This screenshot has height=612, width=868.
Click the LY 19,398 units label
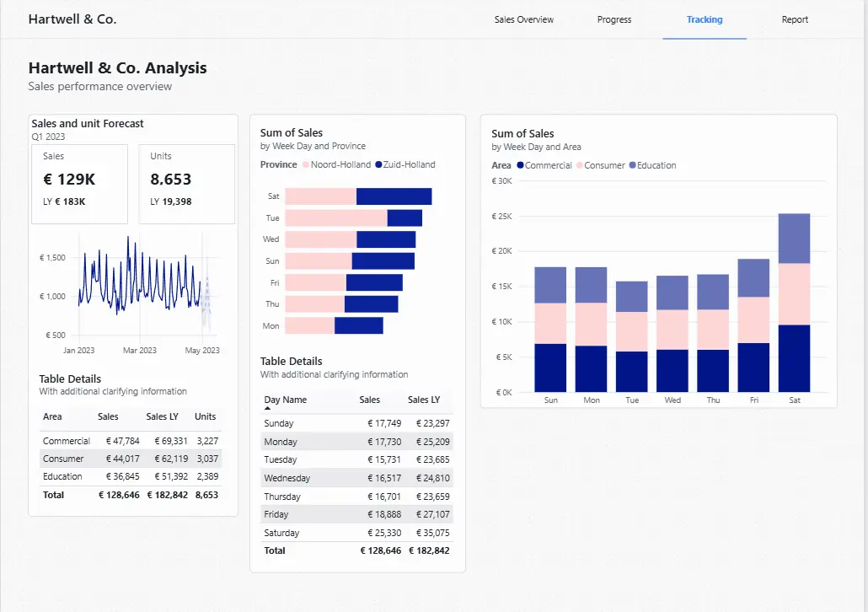(170, 201)
